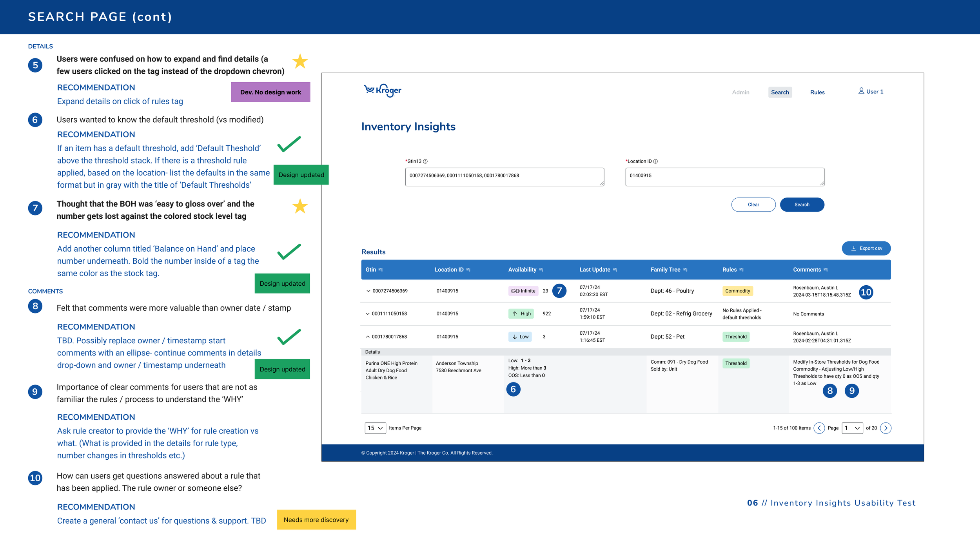Expand row for Gtin 0001111050158
The height and width of the screenshot is (551, 980).
click(368, 314)
